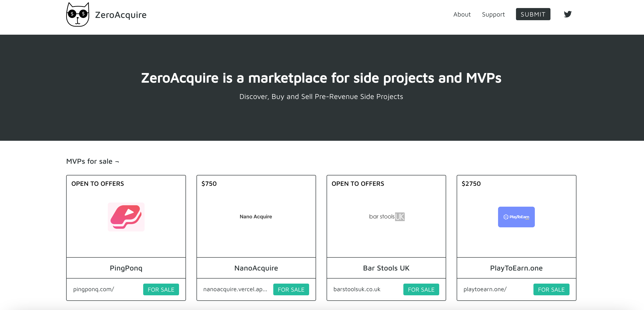
Task: Open the Twitter bird icon link
Action: pyautogui.click(x=567, y=14)
